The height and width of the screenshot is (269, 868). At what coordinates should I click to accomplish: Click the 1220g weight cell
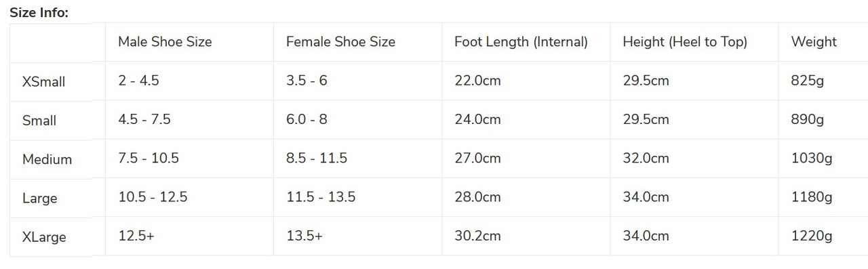click(812, 236)
